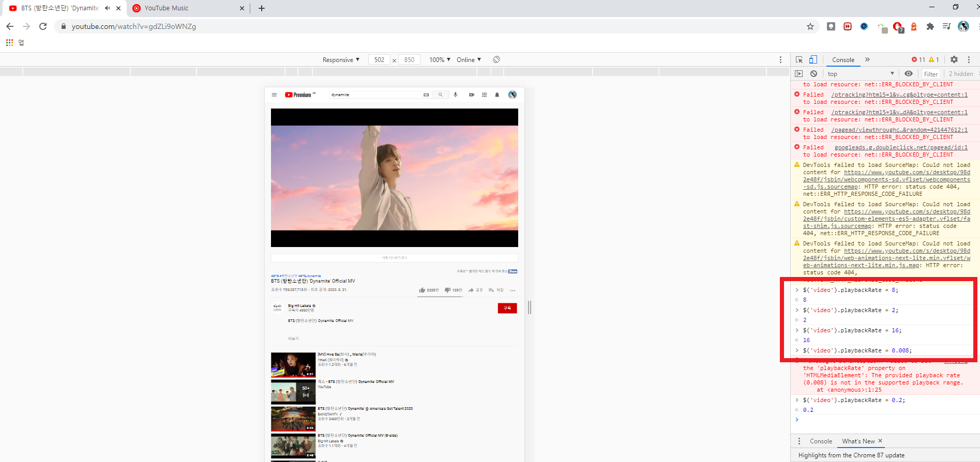The width and height of the screenshot is (980, 462).
Task: Dislike the video with thumbs down
Action: click(454, 290)
